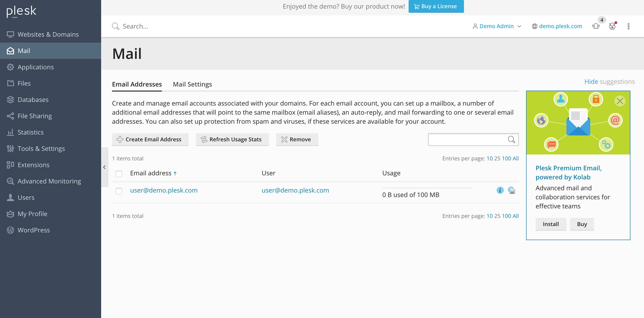644x318 pixels.
Task: Open Statistics in sidebar
Action: 51,132
